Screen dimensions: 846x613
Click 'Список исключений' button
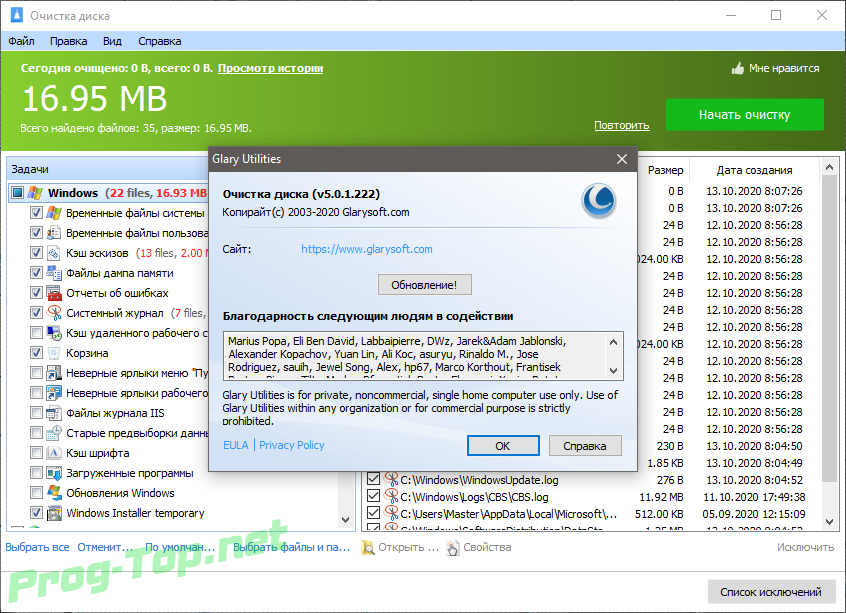(771, 592)
